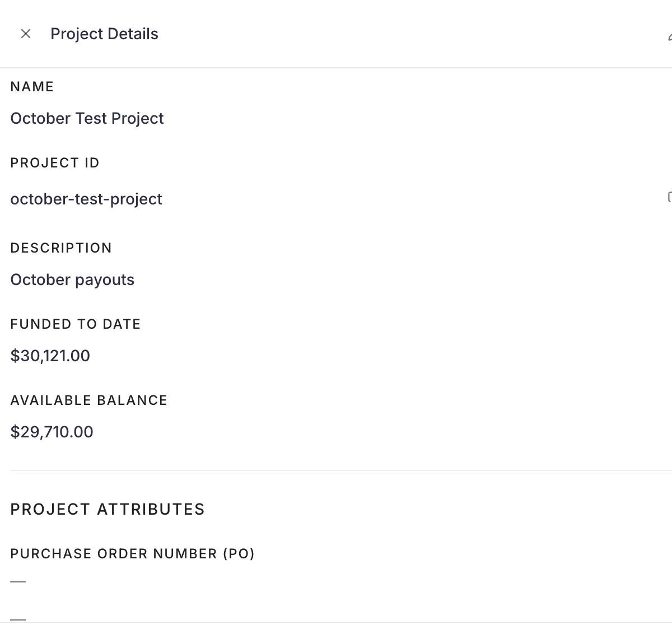672x625 pixels.
Task: Click the DESCRIPTION field label
Action: click(x=61, y=248)
